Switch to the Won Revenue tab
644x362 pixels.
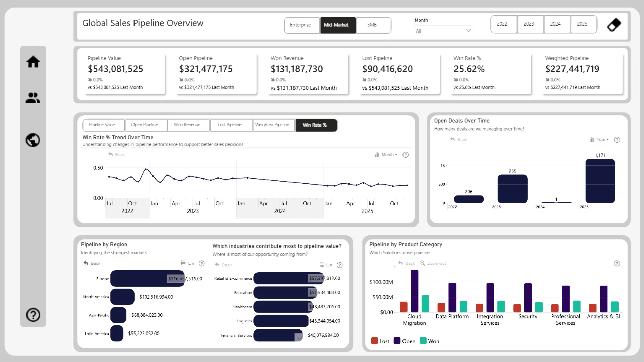[187, 125]
